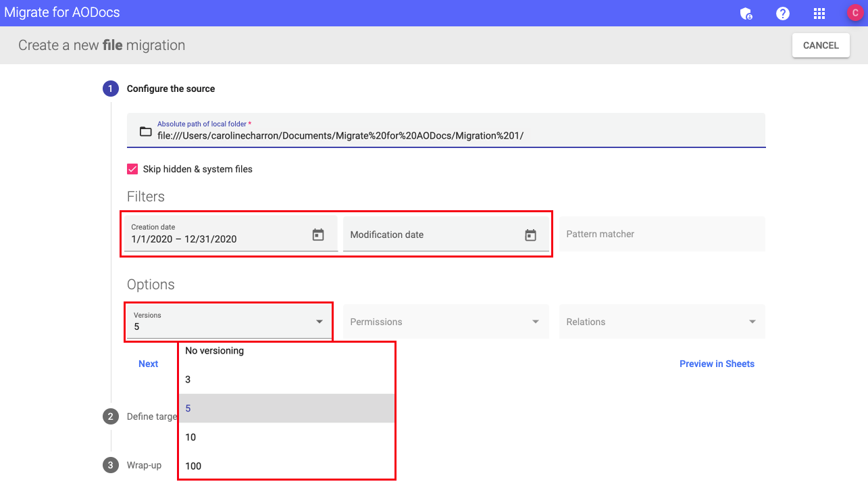Image resolution: width=868 pixels, height=486 pixels.
Task: Open the Modification date calendar picker
Action: pyautogui.click(x=531, y=233)
